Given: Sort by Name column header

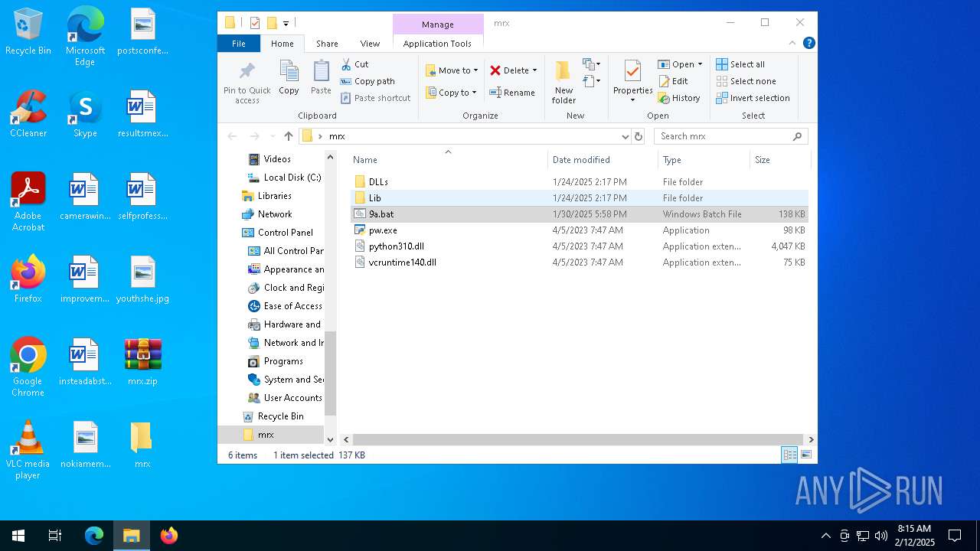Looking at the screenshot, I should point(448,160).
